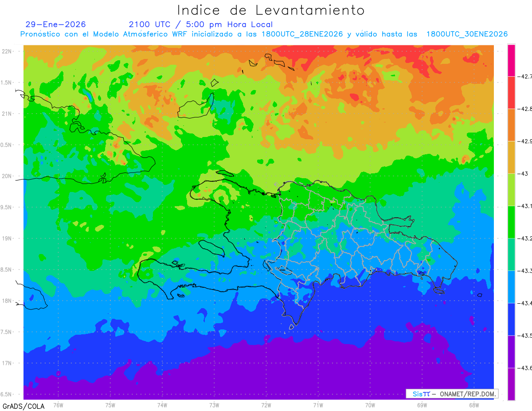Select the gold legend swatch above -43

(511, 157)
